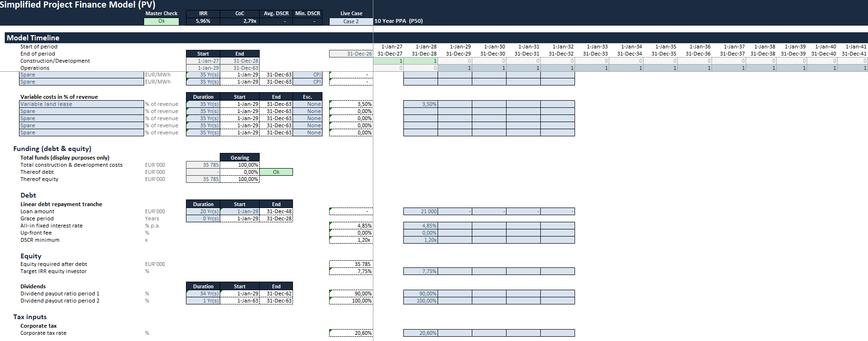Viewport: 868px width, 341px height.
Task: Open the Live Case selector showing Case 2
Action: click(351, 21)
